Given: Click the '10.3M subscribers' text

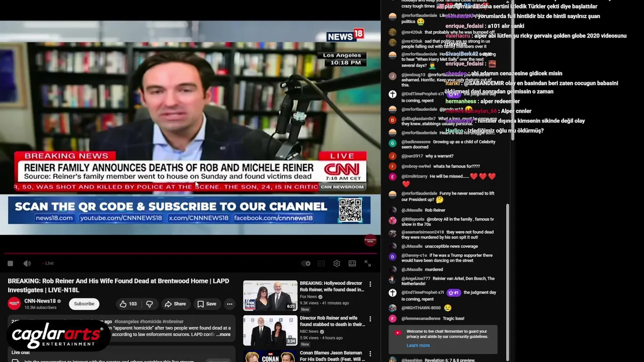Looking at the screenshot, I should (40, 308).
